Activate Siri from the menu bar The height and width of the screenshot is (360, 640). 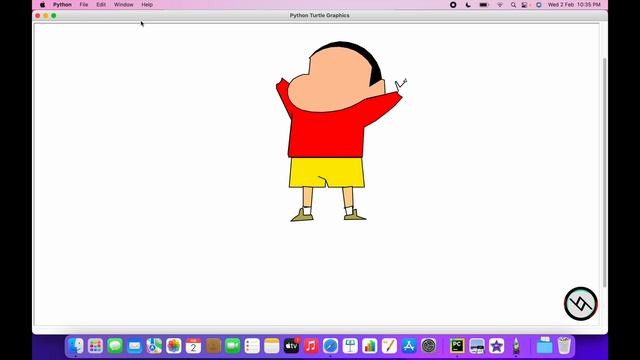tap(539, 5)
